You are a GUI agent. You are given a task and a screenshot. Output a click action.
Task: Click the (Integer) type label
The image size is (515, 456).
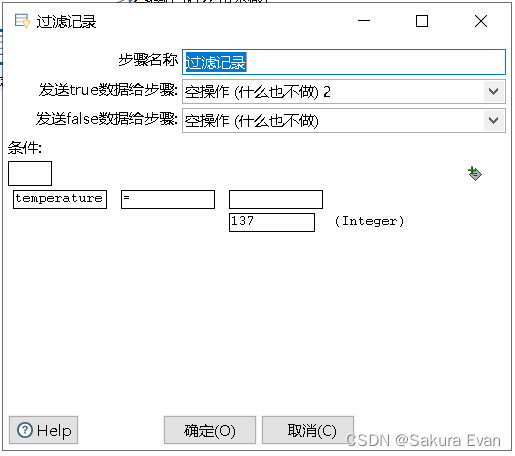pos(369,221)
